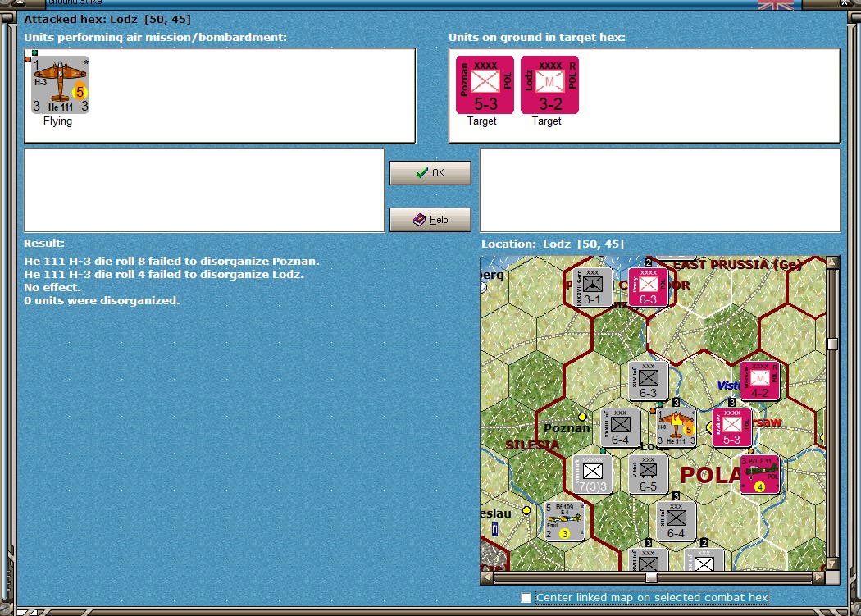861x616 pixels.
Task: Click the map vertical scrollbar up arrow
Action: 832,262
